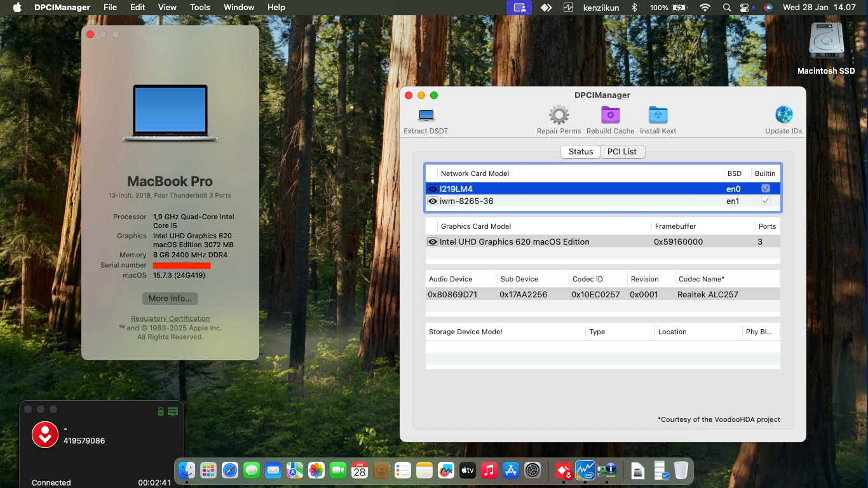Toggle eye icon for Intel UHD Graphics 620

coord(433,241)
